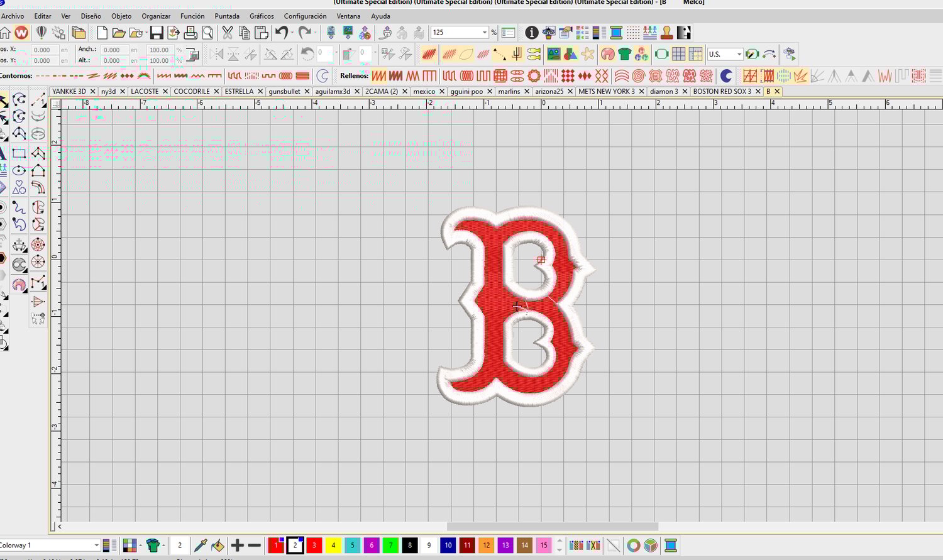Select pink color swatch 15
The height and width of the screenshot is (560, 943).
point(544,546)
